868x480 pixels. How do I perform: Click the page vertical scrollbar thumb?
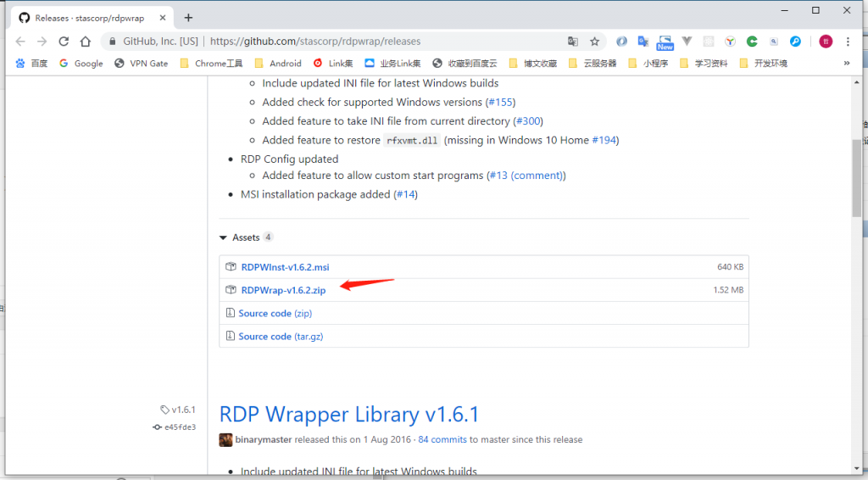point(857,177)
